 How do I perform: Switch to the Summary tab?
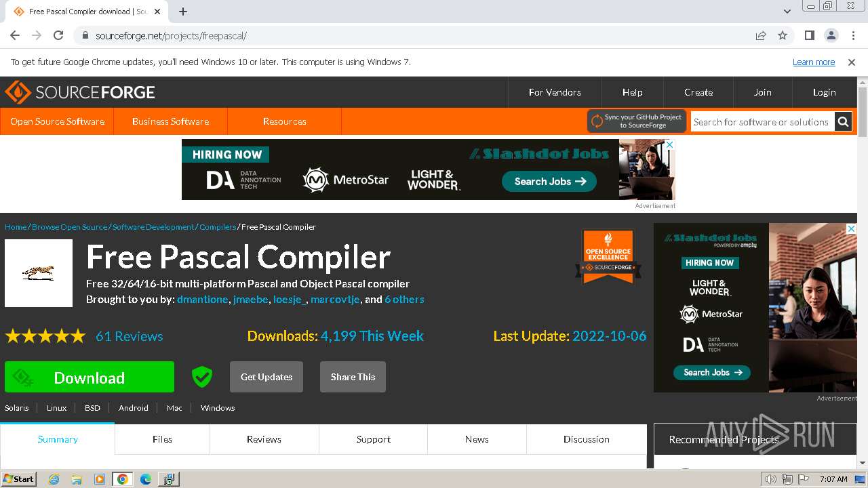pos(58,439)
